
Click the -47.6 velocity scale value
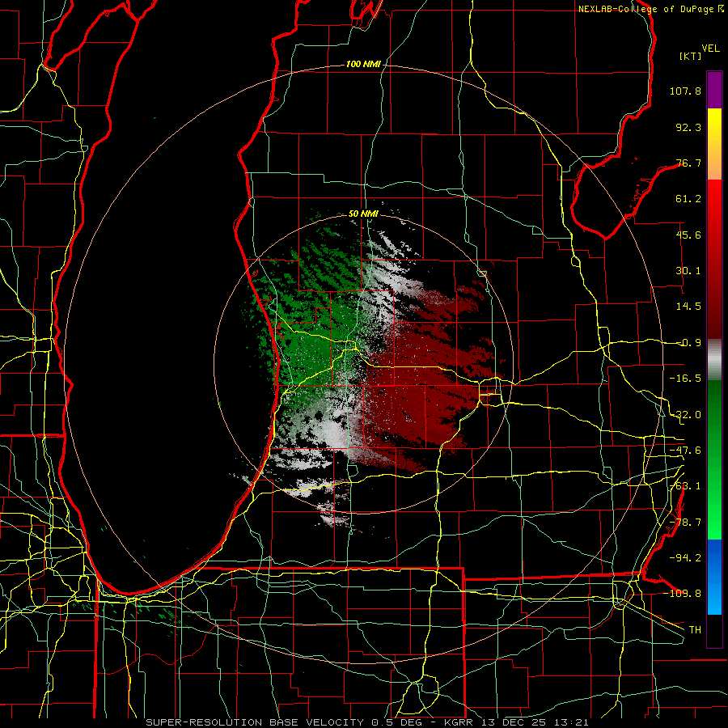pos(685,451)
